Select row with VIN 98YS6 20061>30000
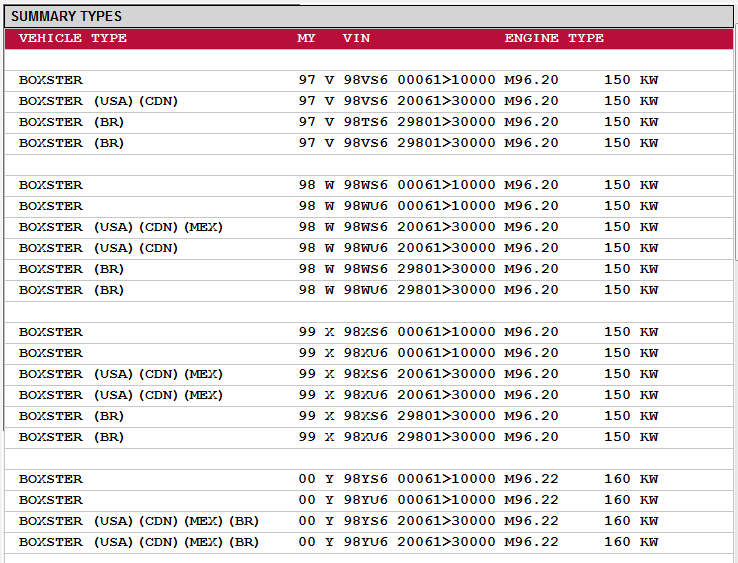 pyautogui.click(x=369, y=522)
